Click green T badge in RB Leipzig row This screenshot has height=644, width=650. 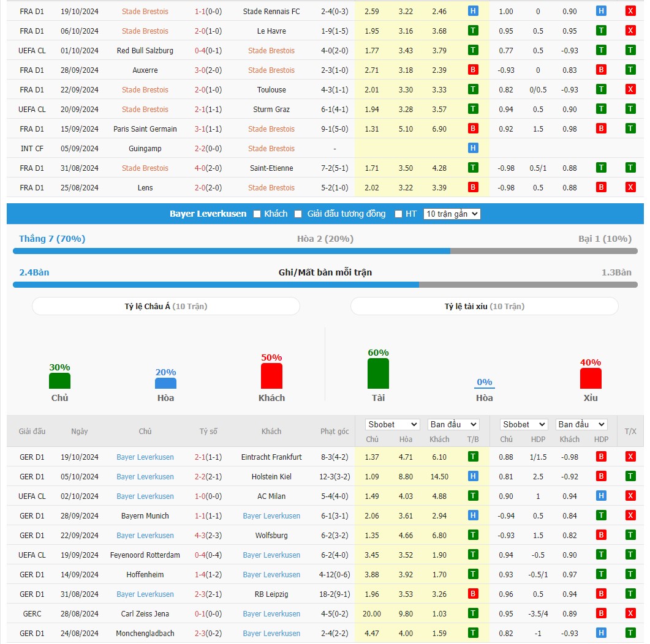630,594
